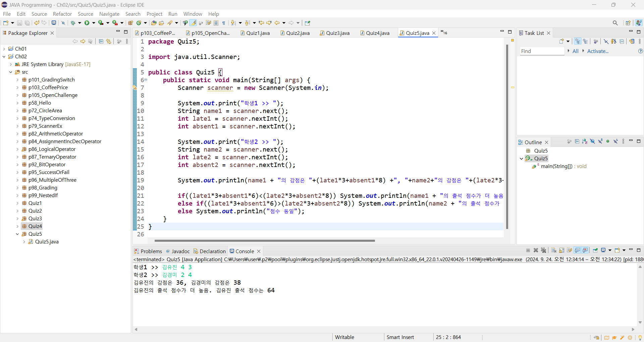
Task: Click the All link in Task List
Action: [576, 51]
